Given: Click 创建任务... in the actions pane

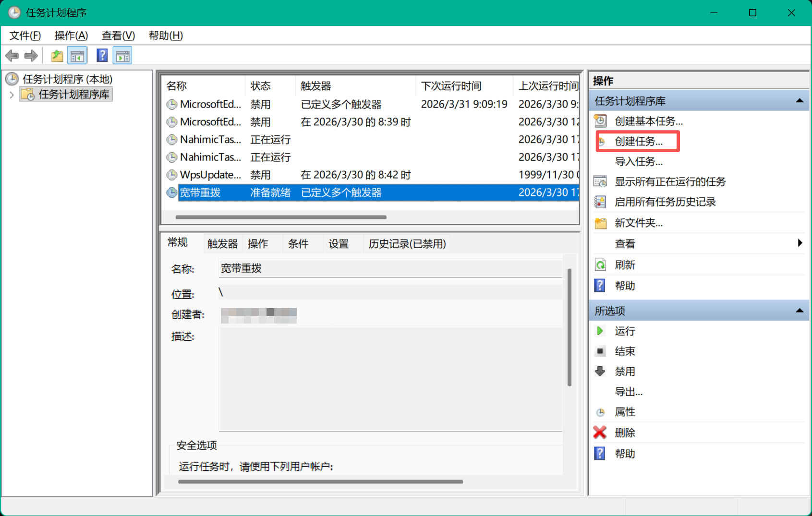Looking at the screenshot, I should (638, 142).
